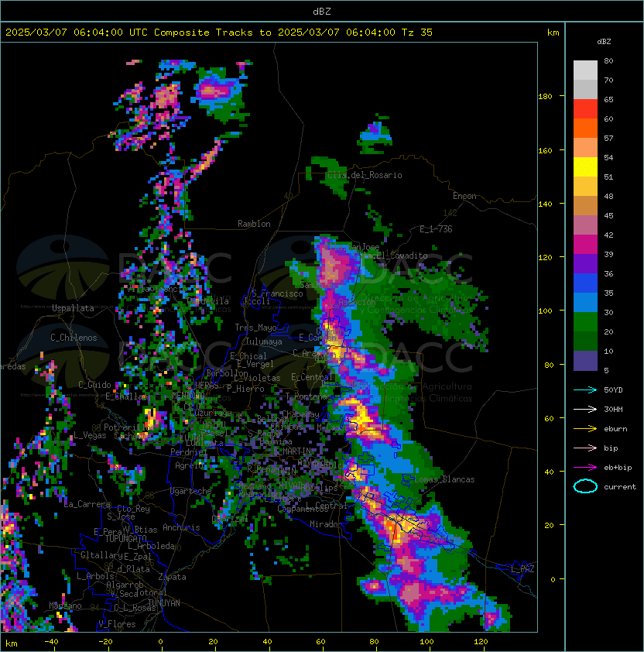Click the 'km' label above the vertical axis
644x652 pixels.
click(553, 33)
